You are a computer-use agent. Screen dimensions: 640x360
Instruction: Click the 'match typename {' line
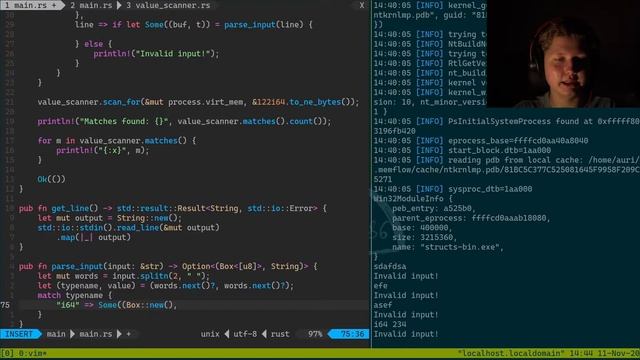point(74,295)
